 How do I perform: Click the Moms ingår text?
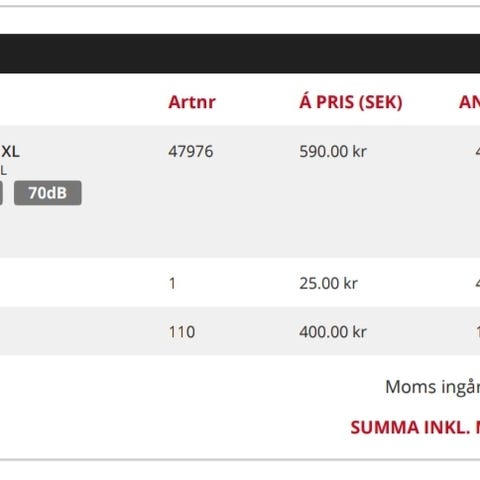pos(433,388)
